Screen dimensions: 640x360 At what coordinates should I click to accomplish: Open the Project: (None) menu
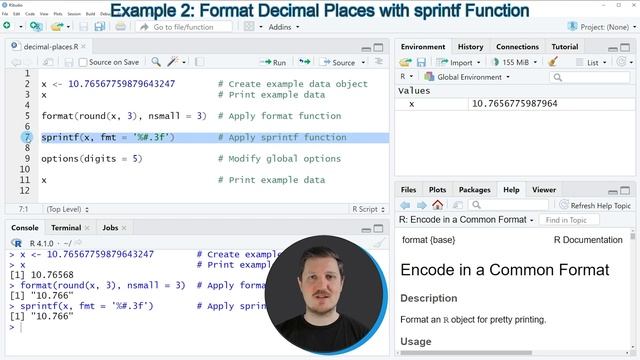(x=602, y=27)
